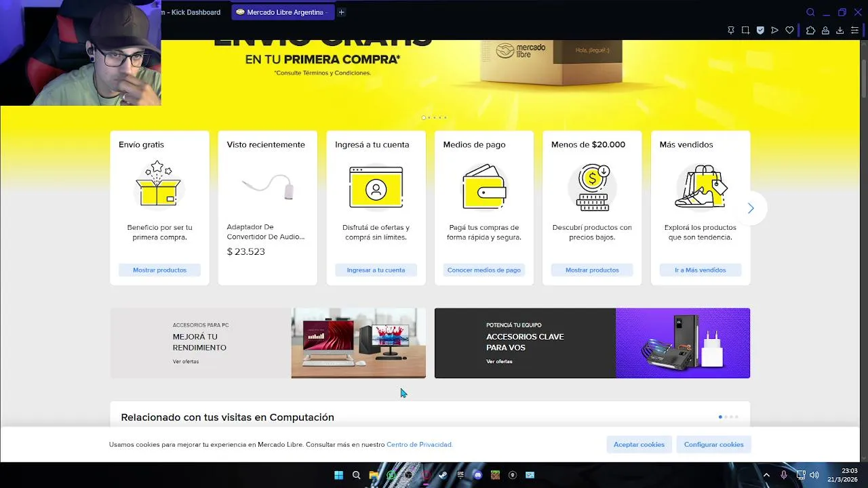Click the $ 23.523 price text
The width and height of the screenshot is (868, 488).
[x=245, y=251]
